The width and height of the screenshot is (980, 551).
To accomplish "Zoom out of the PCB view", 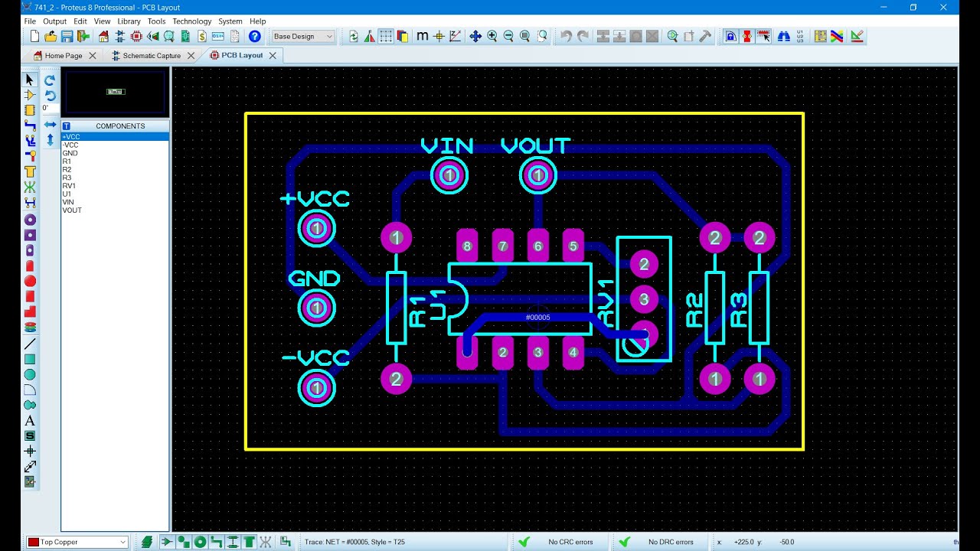I will click(x=508, y=36).
